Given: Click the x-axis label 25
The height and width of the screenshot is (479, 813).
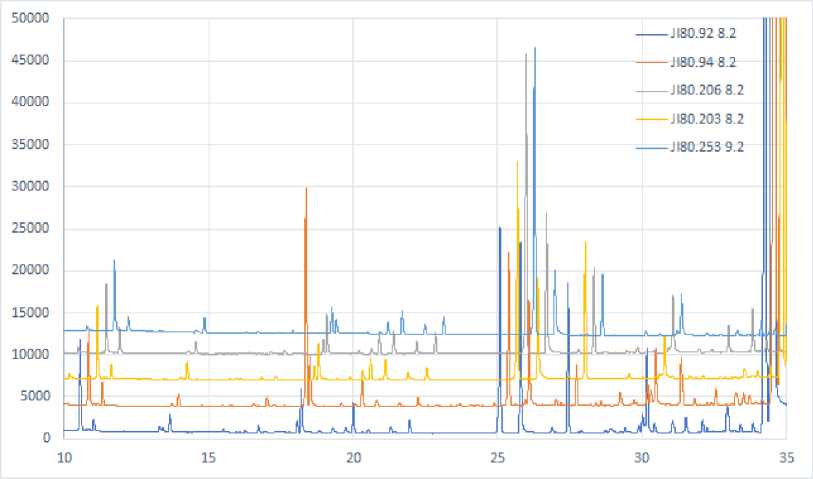Looking at the screenshot, I should 497,458.
